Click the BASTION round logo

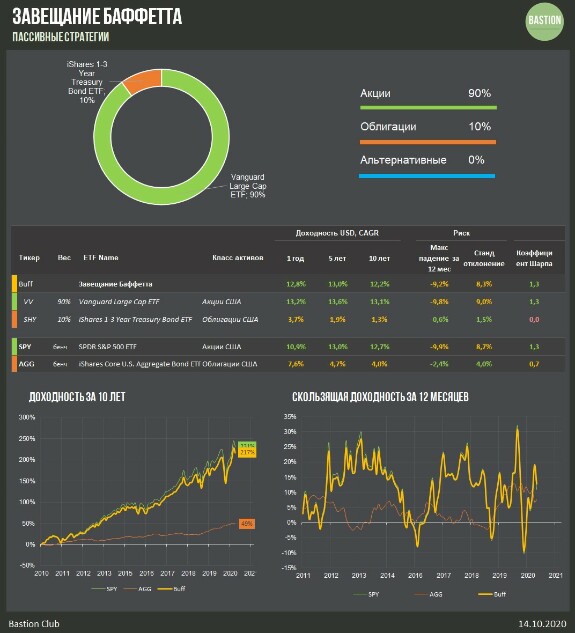pos(545,20)
